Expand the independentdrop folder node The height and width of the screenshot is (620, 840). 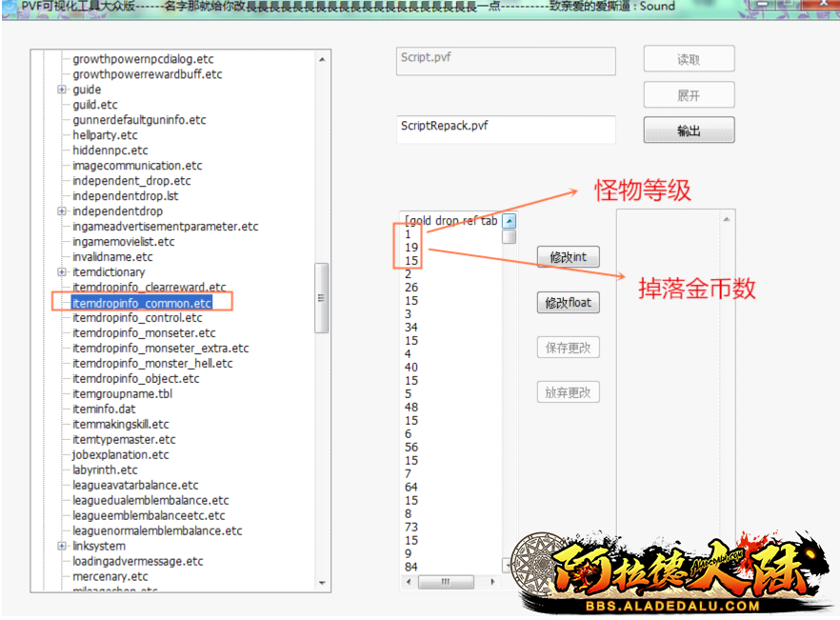[62, 211]
